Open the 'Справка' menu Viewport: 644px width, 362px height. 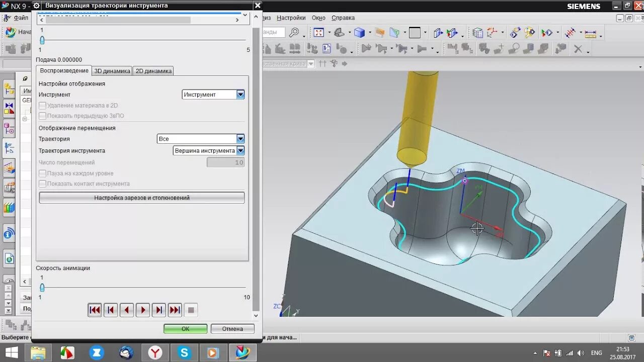(343, 18)
